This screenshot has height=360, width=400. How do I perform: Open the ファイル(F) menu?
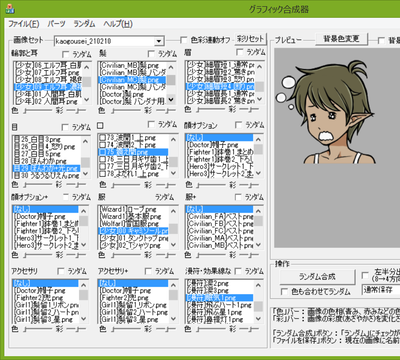tap(23, 24)
